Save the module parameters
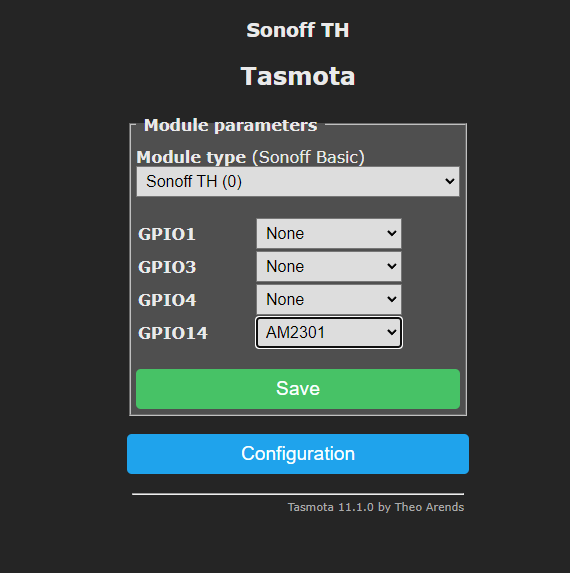570x573 pixels. [298, 389]
